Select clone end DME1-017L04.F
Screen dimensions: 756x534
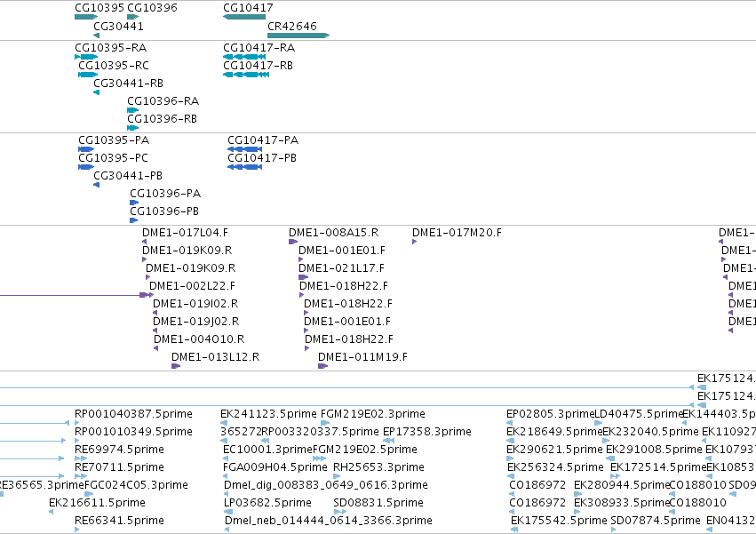pos(185,233)
